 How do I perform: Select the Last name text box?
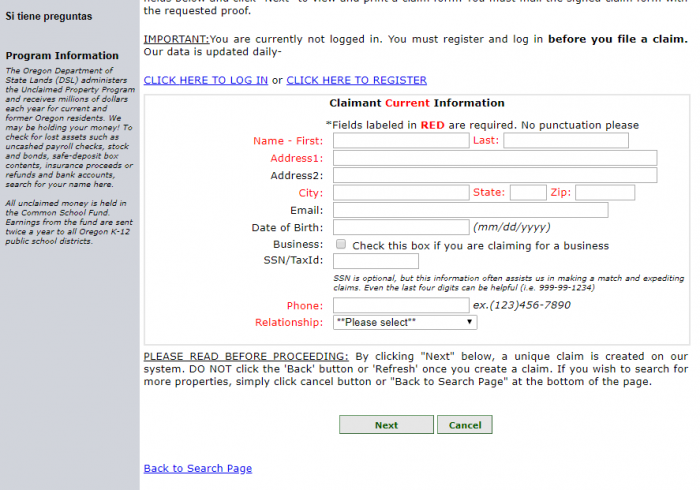coord(566,141)
